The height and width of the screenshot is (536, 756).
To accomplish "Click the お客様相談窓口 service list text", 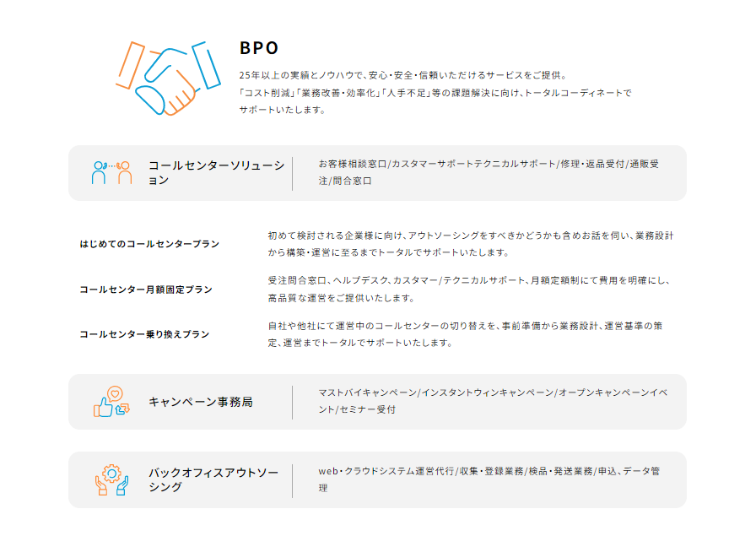I will coord(489,172).
